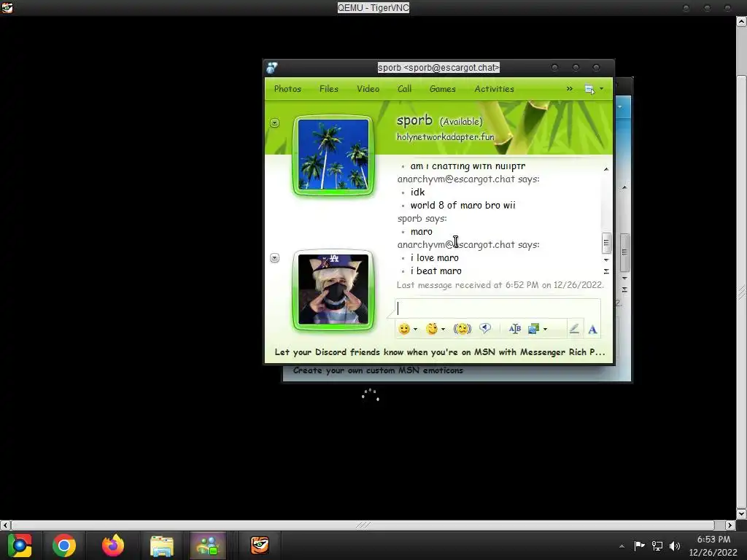Image resolution: width=747 pixels, height=560 pixels.
Task: Click the Call toolbar item
Action: pos(404,88)
